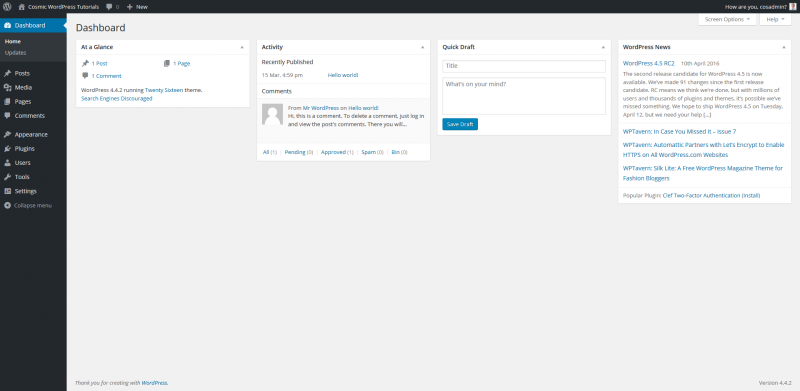Image resolution: width=800 pixels, height=391 pixels.
Task: Click the bubble icon beside 1 Comment
Action: click(85, 76)
